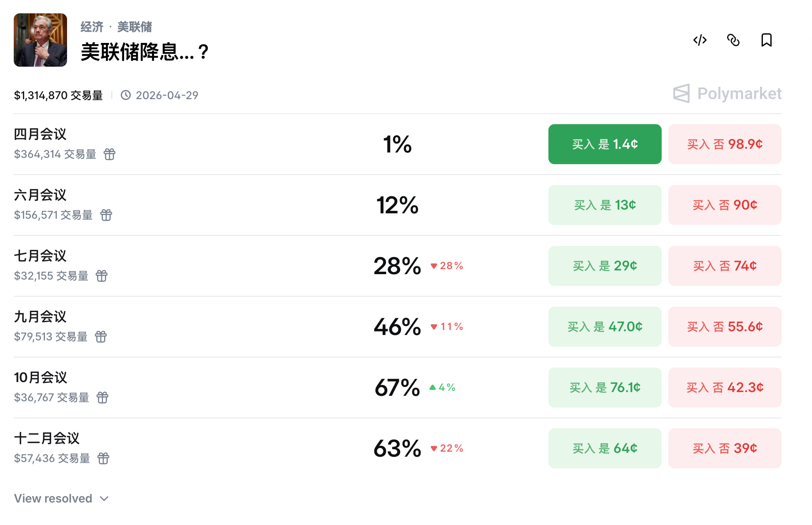This screenshot has width=812, height=525.
Task: Click the gift icon next to 10月会议
Action: pos(103,397)
